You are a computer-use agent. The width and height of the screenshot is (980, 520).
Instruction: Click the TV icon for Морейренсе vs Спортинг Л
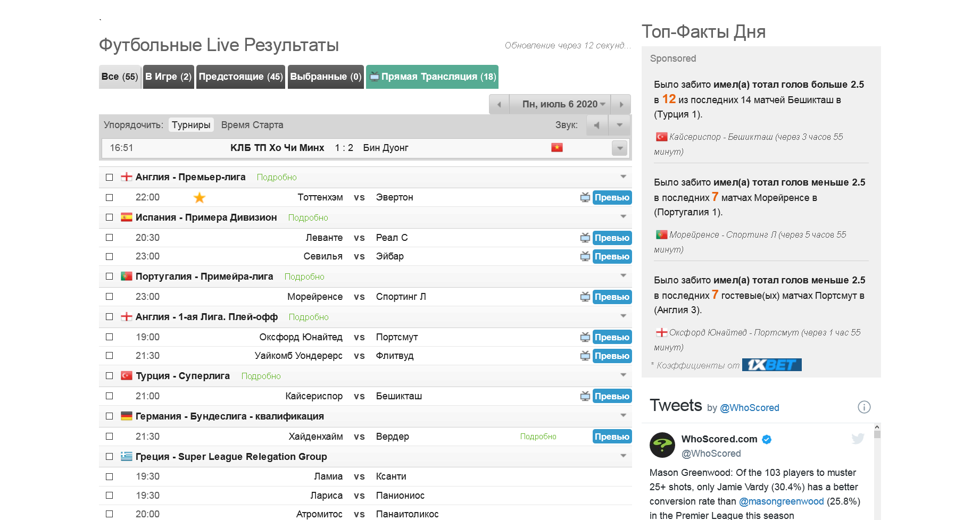coord(585,297)
